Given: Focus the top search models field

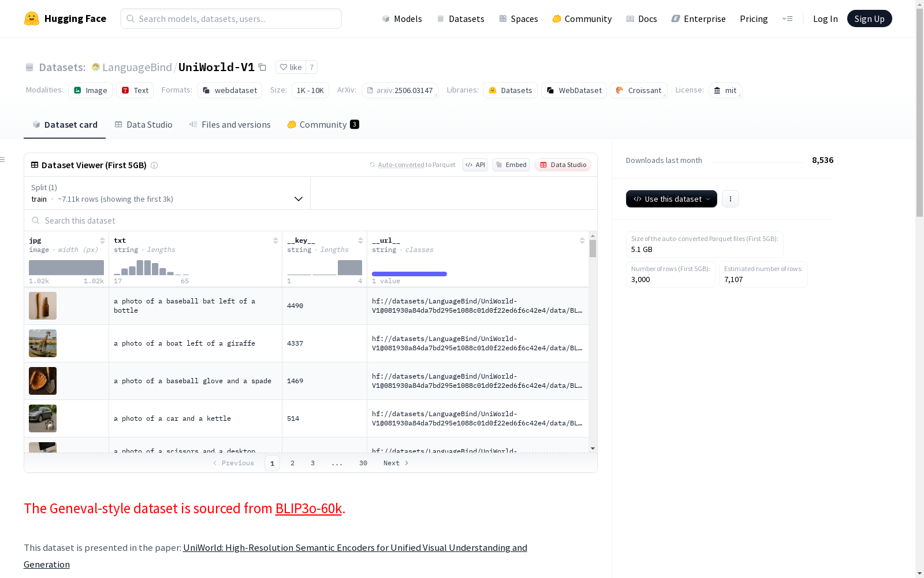Looking at the screenshot, I should 231,18.
